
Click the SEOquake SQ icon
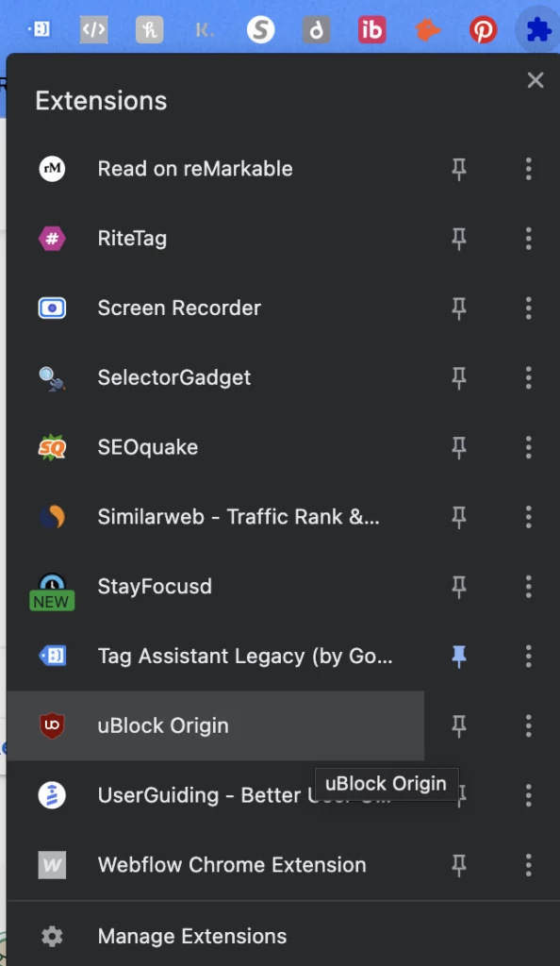click(x=52, y=447)
